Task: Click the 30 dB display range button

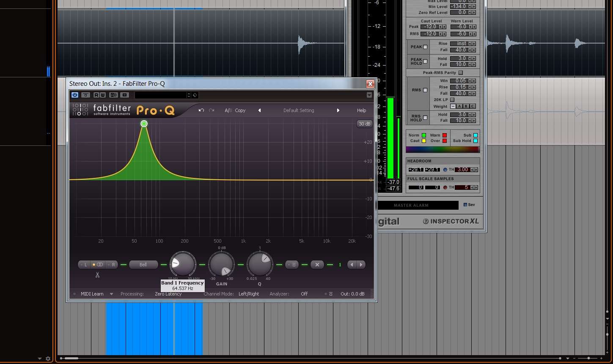Action: tap(364, 124)
